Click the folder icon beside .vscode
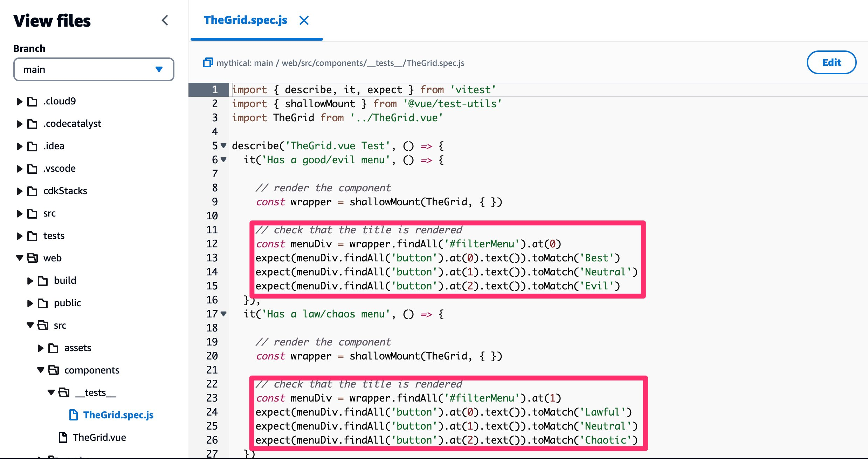This screenshot has height=459, width=868. [x=32, y=169]
